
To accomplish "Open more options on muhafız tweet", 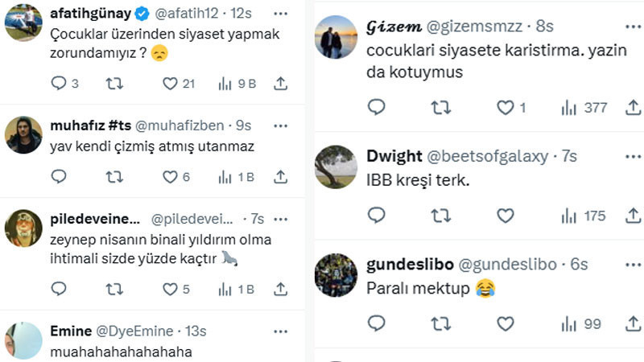I will click(280, 125).
